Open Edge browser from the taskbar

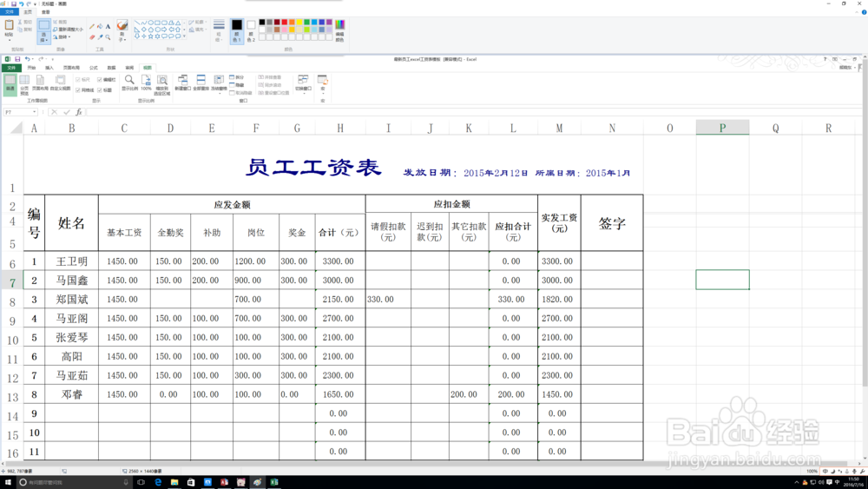[x=158, y=482]
